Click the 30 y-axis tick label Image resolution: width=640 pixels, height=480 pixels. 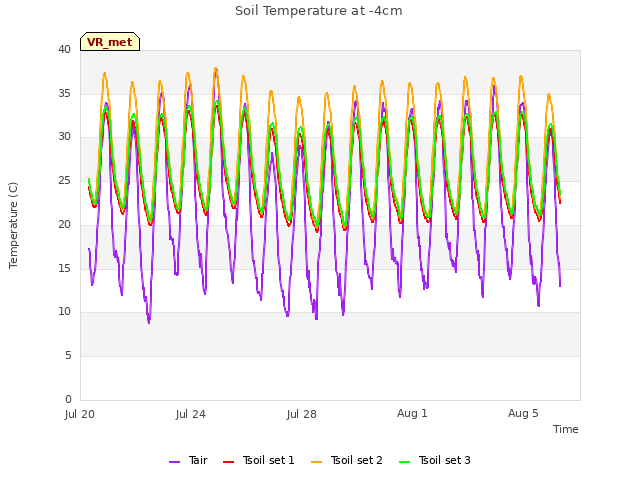click(x=64, y=137)
